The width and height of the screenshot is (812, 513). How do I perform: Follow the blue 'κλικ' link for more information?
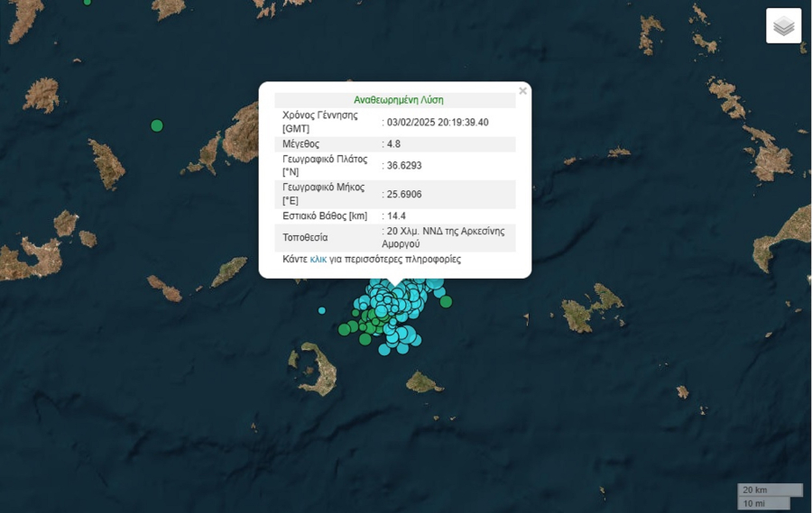coord(318,259)
